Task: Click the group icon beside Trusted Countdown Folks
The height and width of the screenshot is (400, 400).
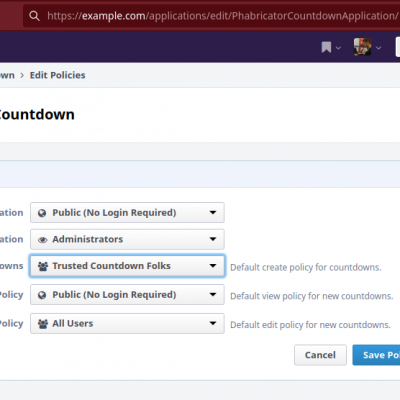Action: tap(43, 266)
